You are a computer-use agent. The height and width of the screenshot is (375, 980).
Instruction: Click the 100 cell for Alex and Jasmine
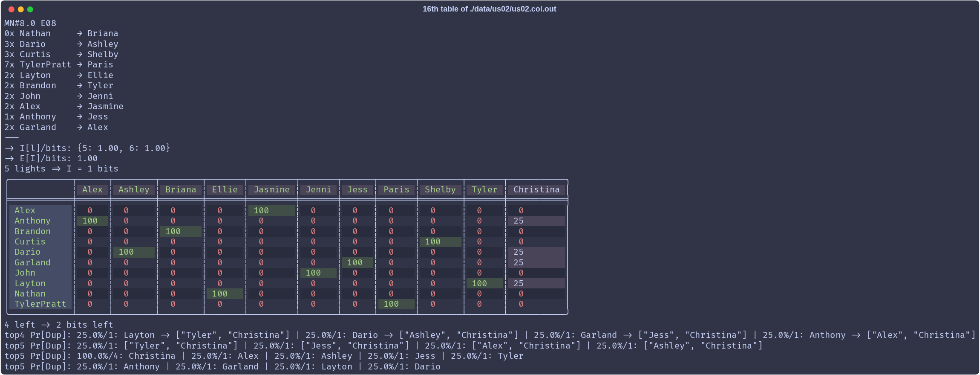[x=272, y=210]
